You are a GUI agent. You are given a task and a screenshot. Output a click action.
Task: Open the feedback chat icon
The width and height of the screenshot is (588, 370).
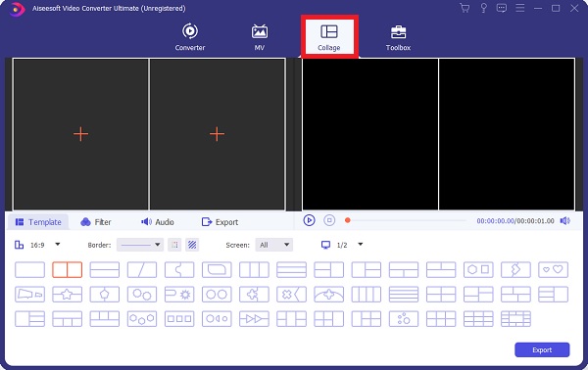(502, 8)
